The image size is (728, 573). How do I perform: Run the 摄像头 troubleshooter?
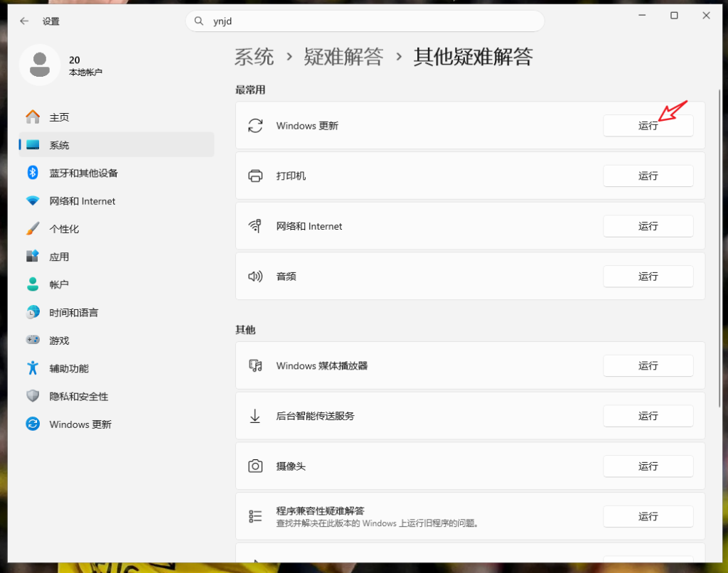tap(648, 466)
